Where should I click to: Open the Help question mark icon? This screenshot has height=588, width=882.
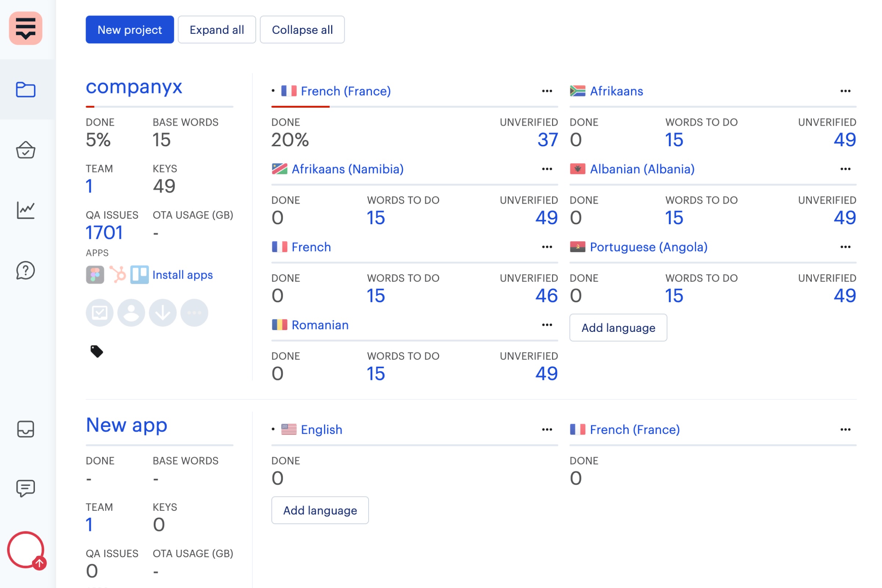point(25,270)
